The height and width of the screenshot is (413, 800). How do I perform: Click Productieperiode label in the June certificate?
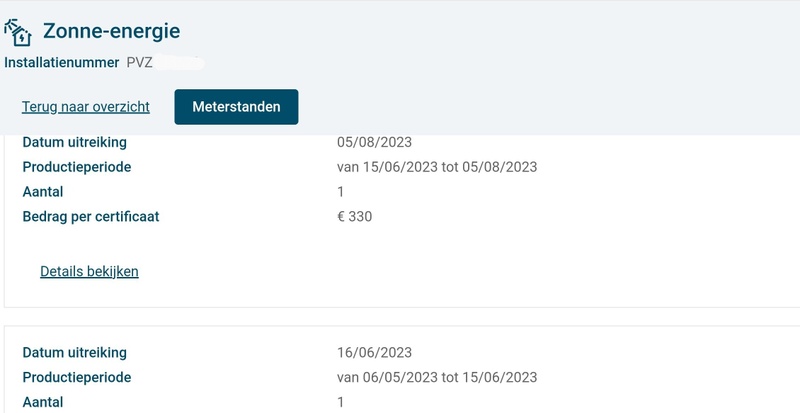click(77, 377)
